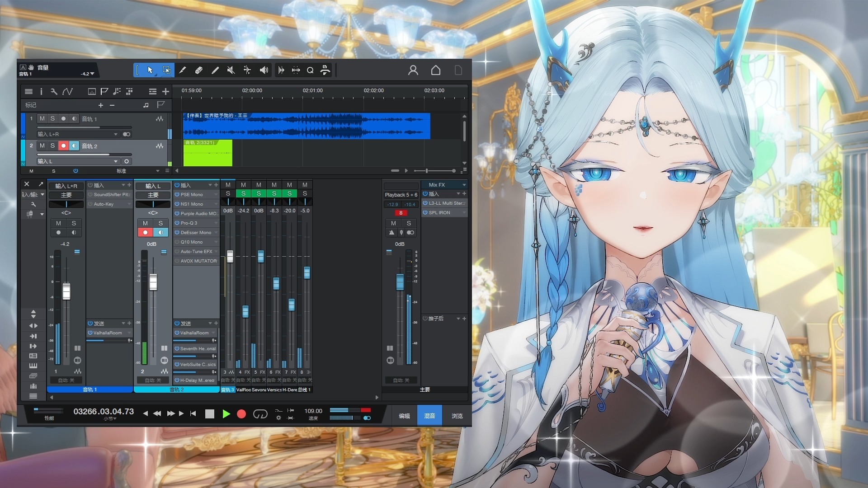868x488 pixels.
Task: Mute channel 音轨 2 in mixer
Action: [x=145, y=223]
